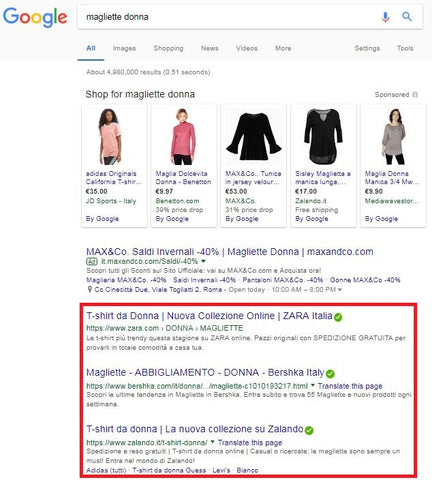
Task: Open the More search menu
Action: pos(283,48)
